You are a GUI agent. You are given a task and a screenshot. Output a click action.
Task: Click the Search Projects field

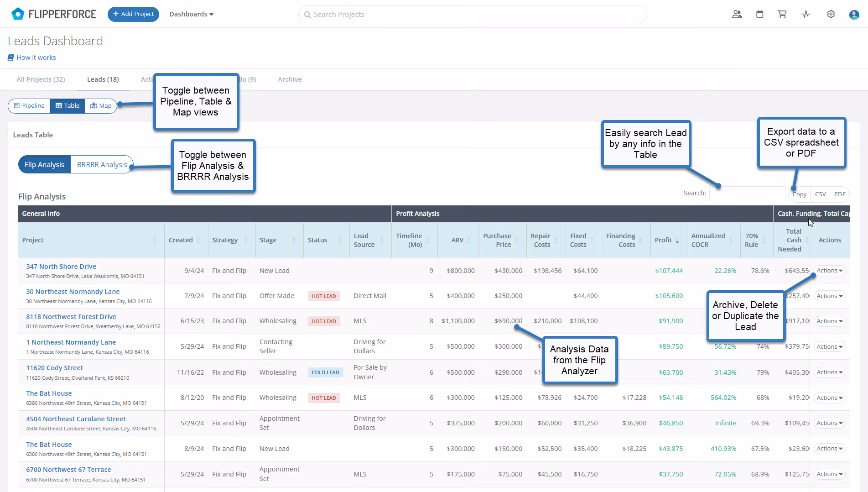pyautogui.click(x=473, y=15)
